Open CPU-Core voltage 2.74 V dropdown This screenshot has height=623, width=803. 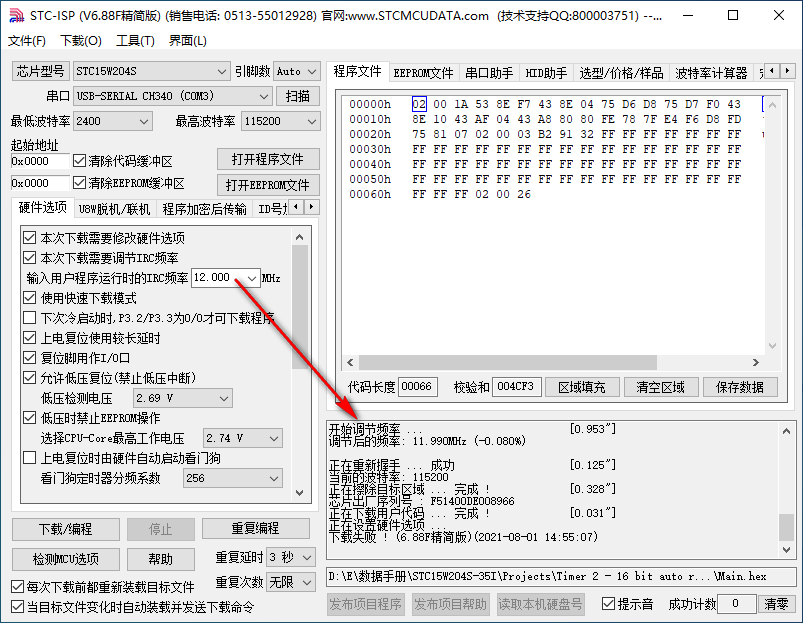(243, 438)
